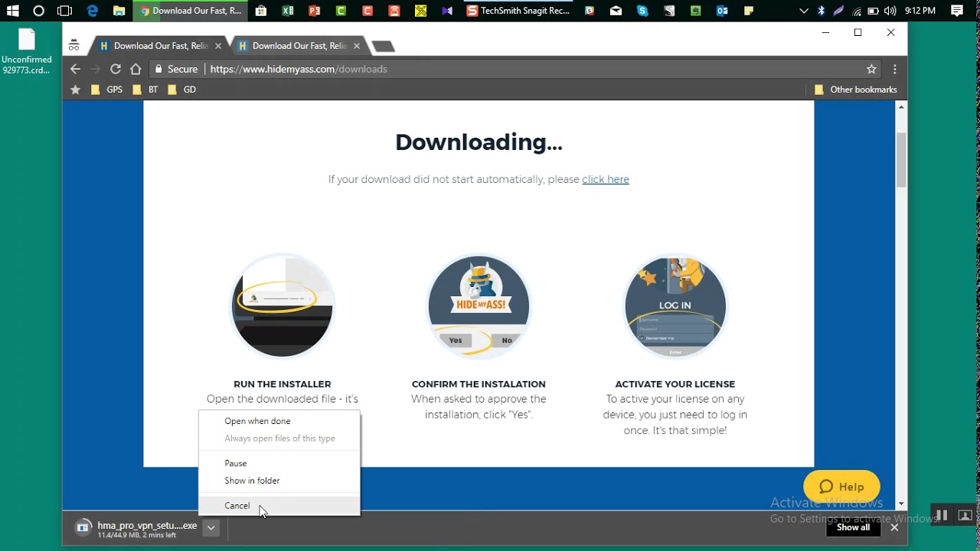Open the yellow Help chat button
The width and height of the screenshot is (980, 551).
click(x=841, y=487)
